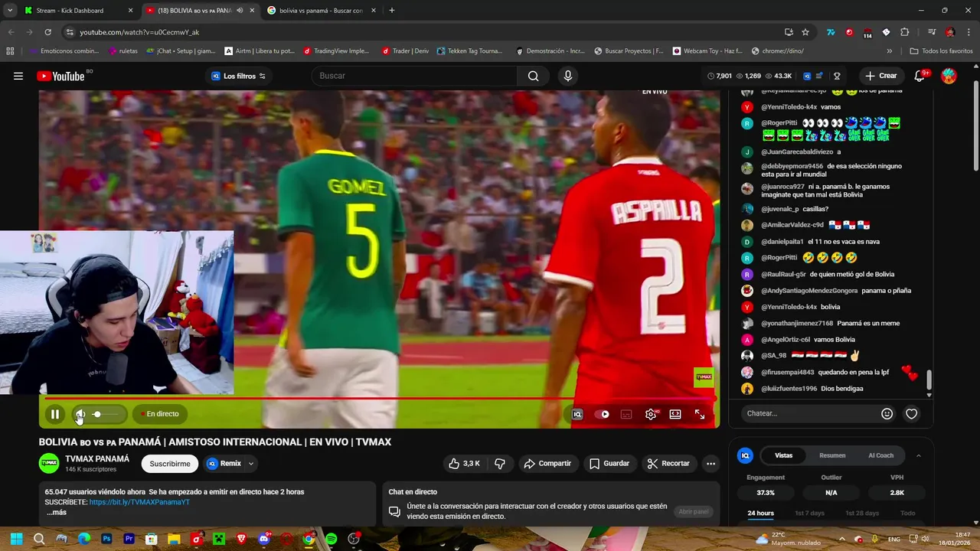Viewport: 980px width, 551px height.
Task: Select the Vistas tab in vidIQ panel
Action: coord(783,455)
